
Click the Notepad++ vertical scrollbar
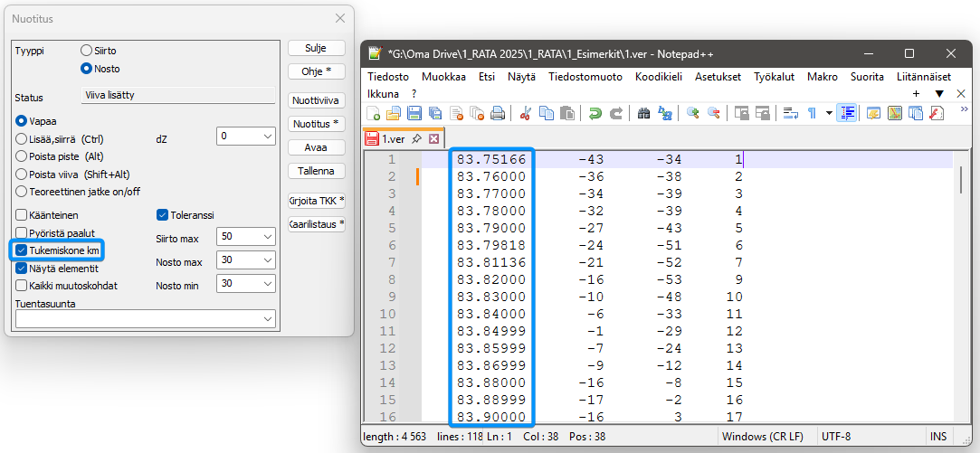coord(961,271)
